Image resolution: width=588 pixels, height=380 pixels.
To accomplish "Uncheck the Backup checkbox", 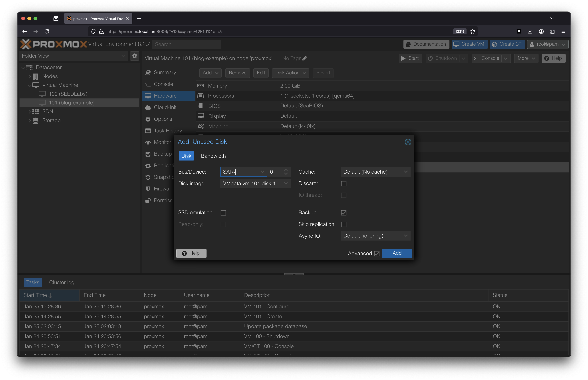I will pos(344,213).
